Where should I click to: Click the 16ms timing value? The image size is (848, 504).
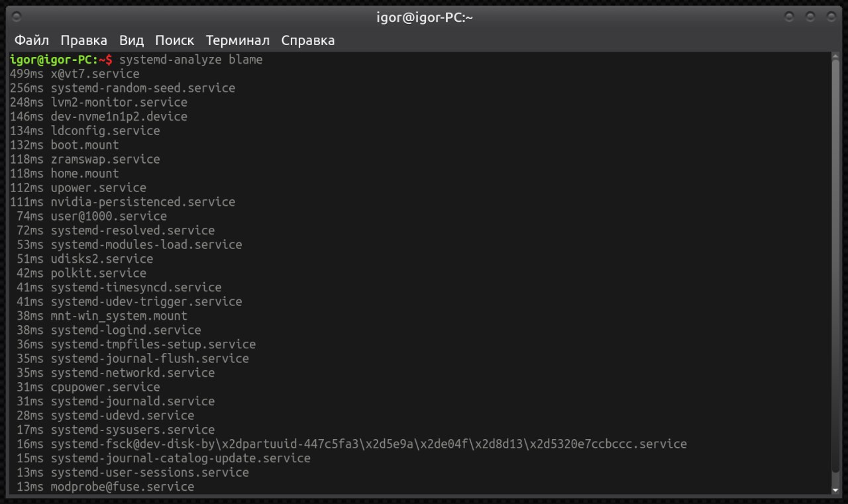[30, 444]
